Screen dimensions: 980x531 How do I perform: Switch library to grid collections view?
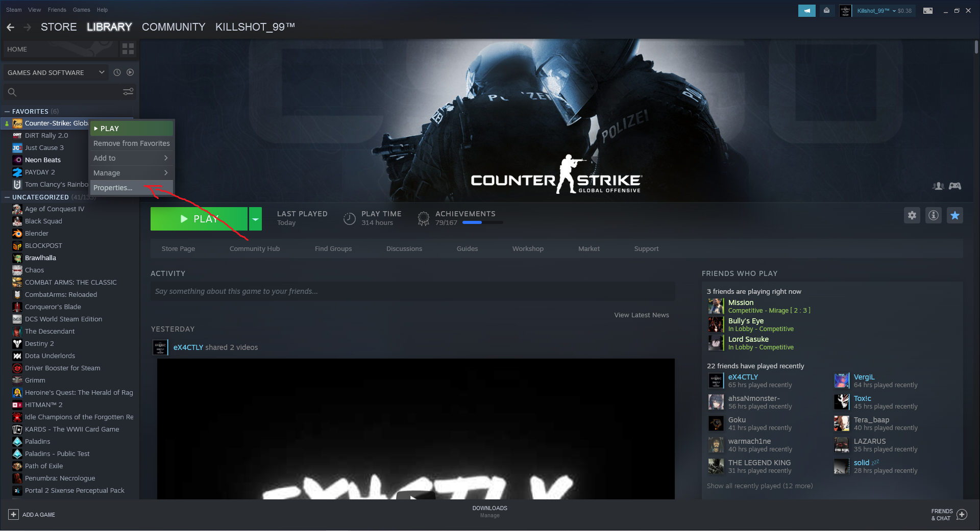coord(128,49)
